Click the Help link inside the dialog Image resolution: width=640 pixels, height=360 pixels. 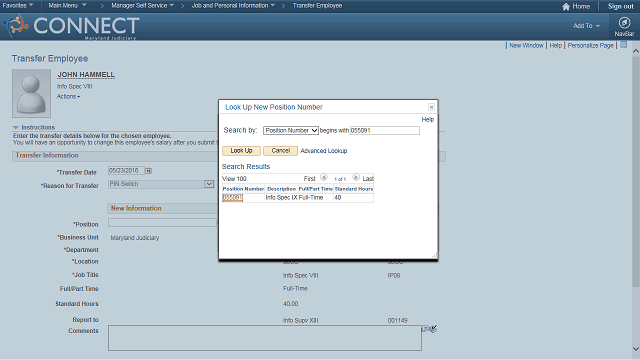(427, 120)
